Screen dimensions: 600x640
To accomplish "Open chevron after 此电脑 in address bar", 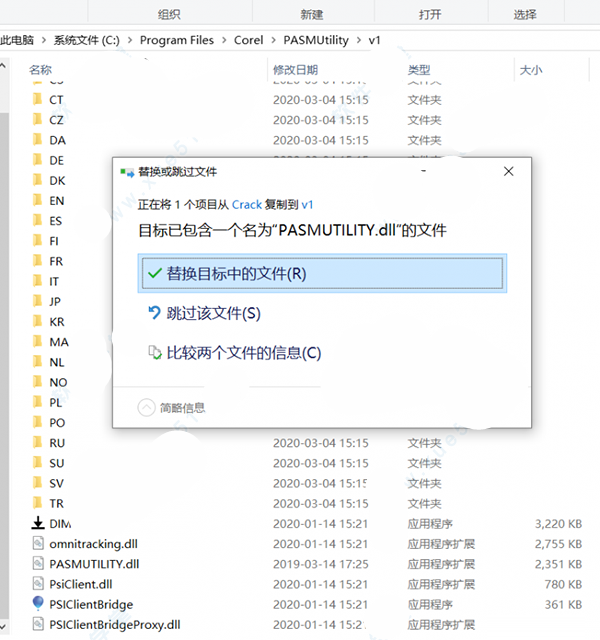I will click(x=44, y=40).
